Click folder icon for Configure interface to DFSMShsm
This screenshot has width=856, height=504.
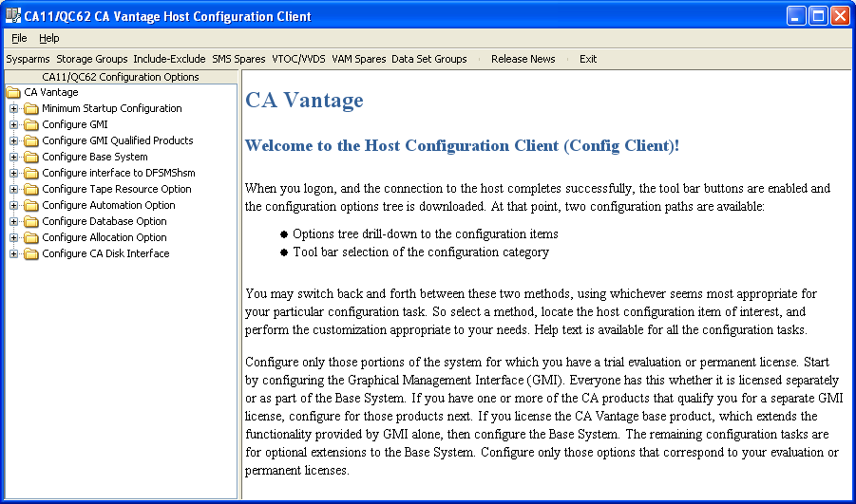click(x=31, y=174)
